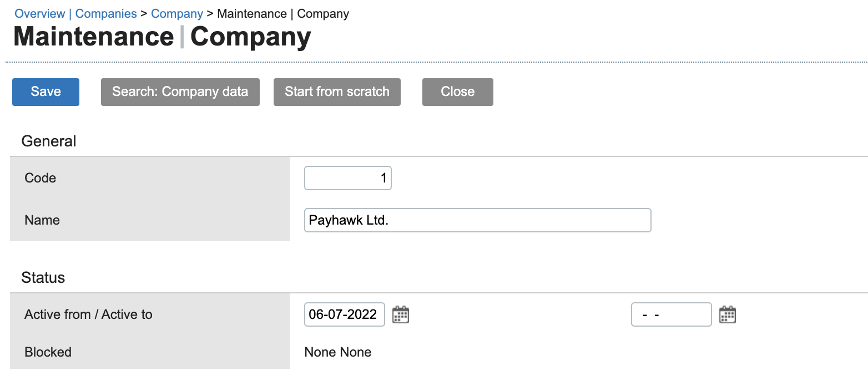Click the Active from date field

click(344, 314)
